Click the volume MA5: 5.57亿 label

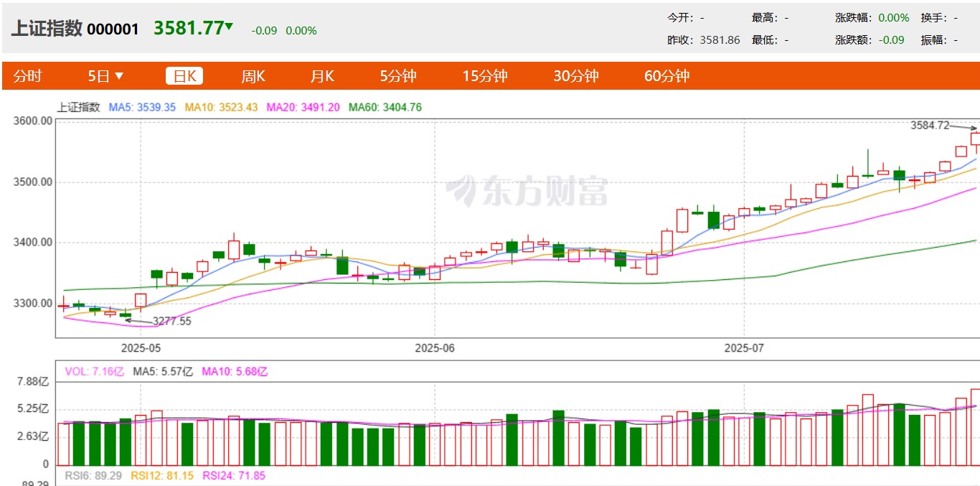[x=163, y=372]
